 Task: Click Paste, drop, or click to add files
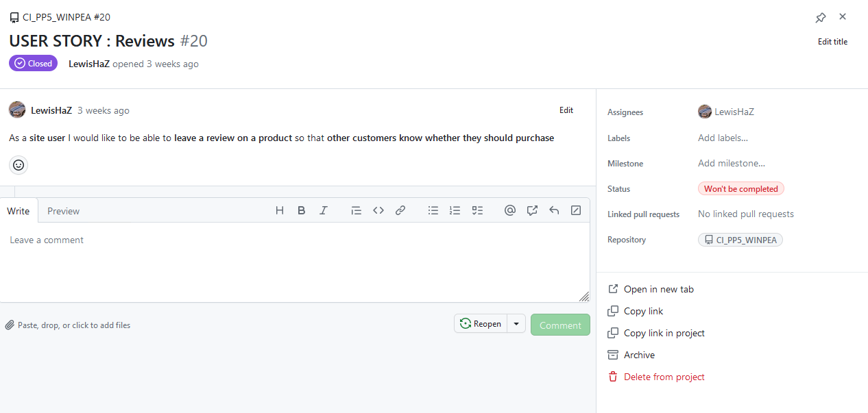[68, 325]
